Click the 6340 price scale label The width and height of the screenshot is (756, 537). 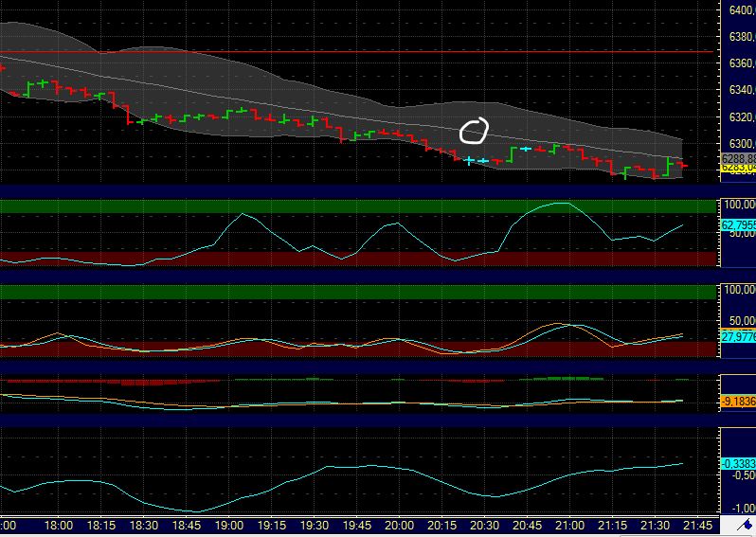(x=742, y=90)
